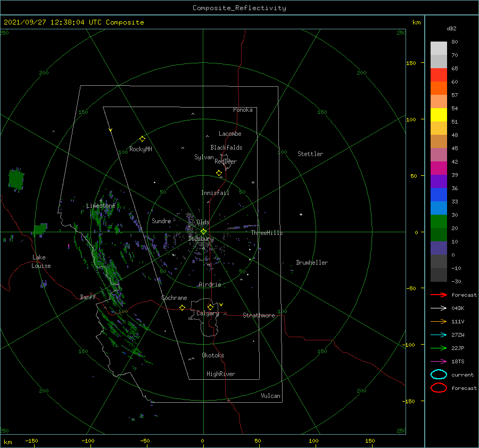
Task: Select the 65 dBZ red swatch
Action: click(439, 75)
